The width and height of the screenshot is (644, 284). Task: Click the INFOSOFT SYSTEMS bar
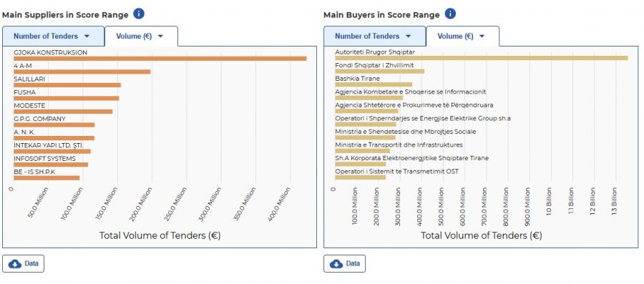click(51, 165)
